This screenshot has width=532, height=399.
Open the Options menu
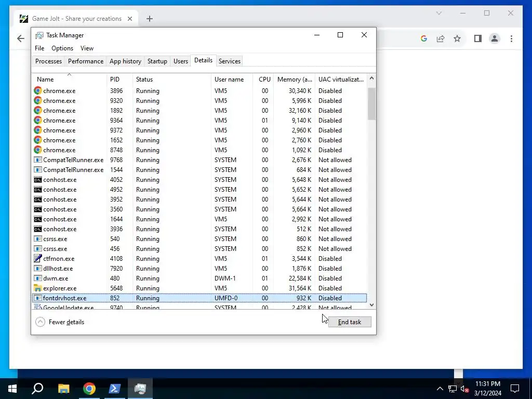click(62, 48)
